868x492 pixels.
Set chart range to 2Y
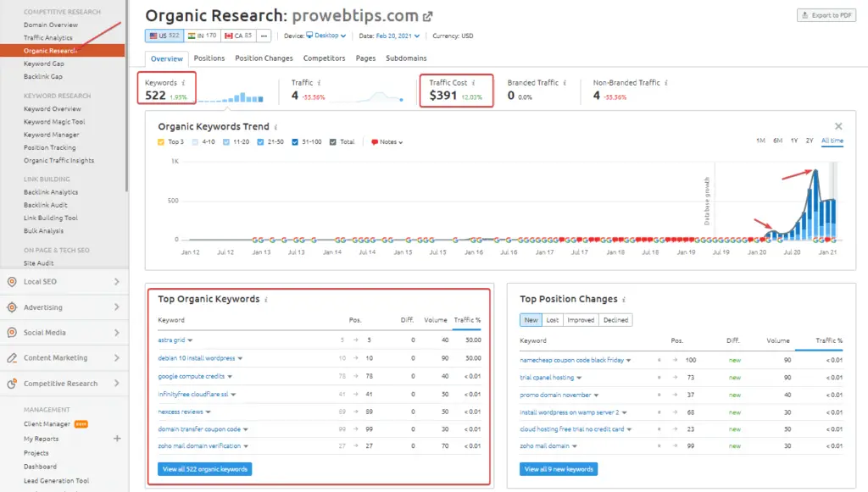click(x=810, y=141)
